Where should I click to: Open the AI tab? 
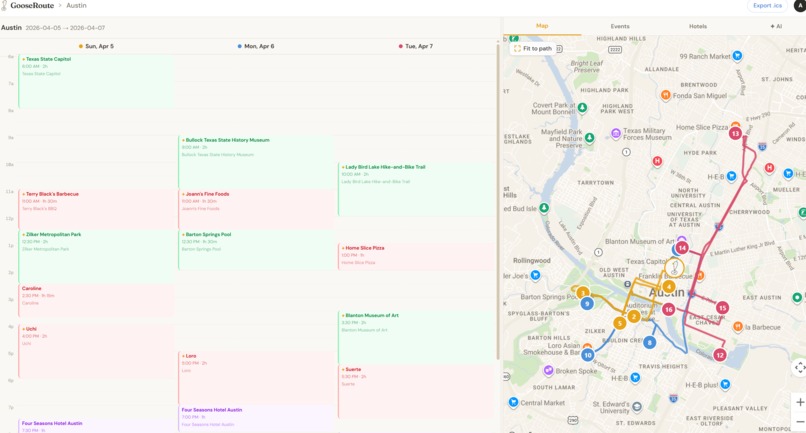(776, 26)
